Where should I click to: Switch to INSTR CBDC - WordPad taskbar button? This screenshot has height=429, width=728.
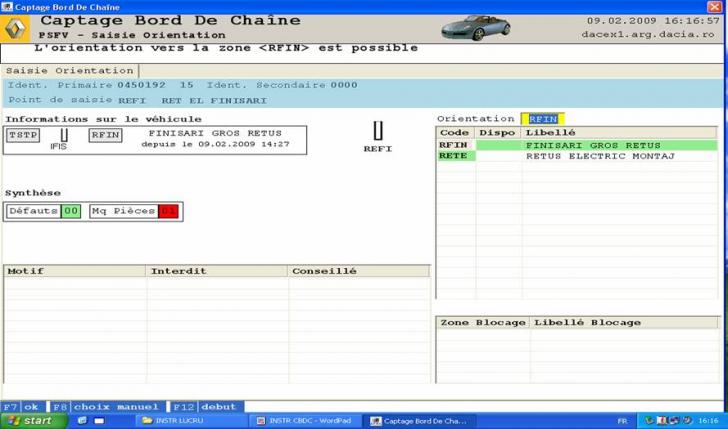(x=305, y=421)
